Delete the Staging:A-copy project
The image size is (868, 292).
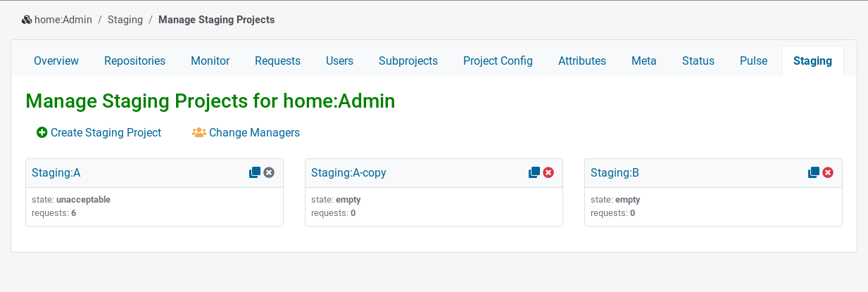548,172
